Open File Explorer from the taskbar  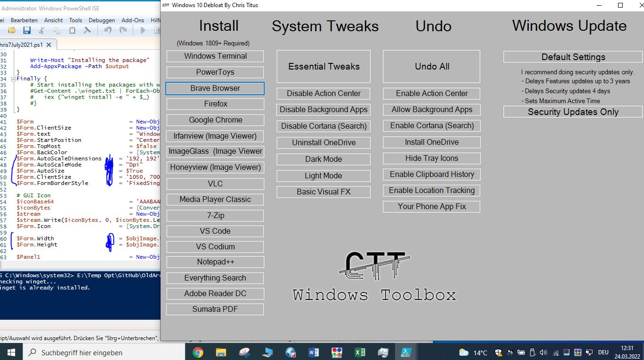click(x=221, y=352)
